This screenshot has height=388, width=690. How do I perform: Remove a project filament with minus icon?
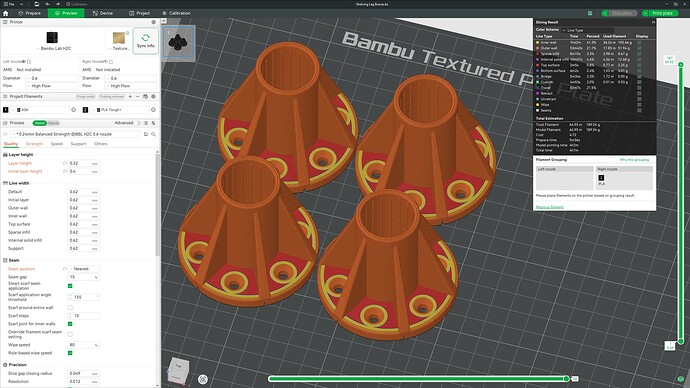click(x=138, y=96)
